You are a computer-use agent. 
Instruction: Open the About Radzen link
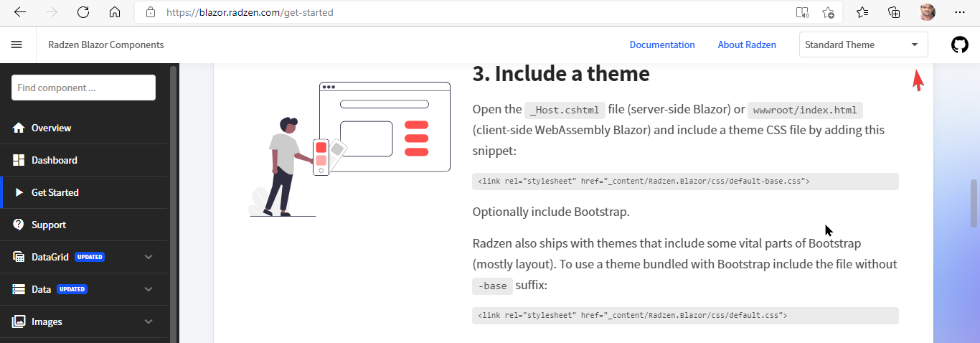pyautogui.click(x=747, y=44)
